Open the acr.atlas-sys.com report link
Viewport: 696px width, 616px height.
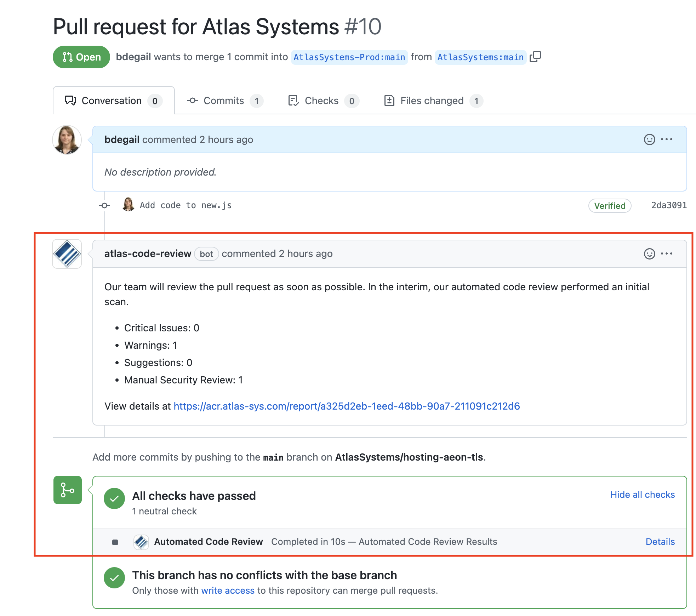(347, 406)
